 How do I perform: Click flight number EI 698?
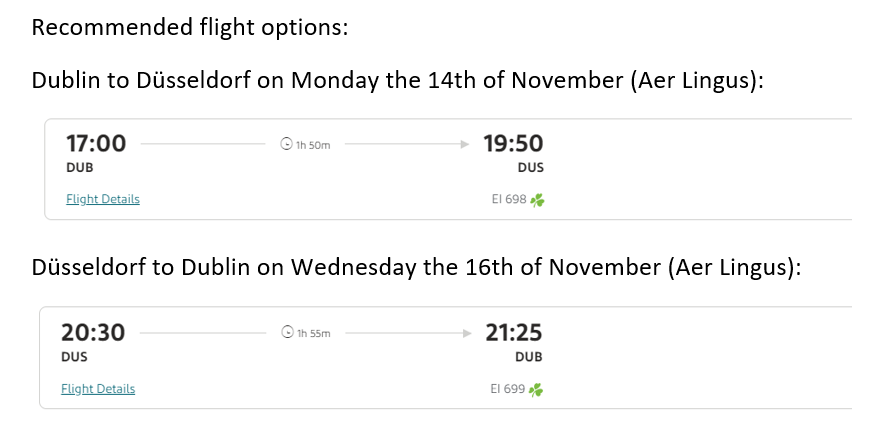coord(509,200)
